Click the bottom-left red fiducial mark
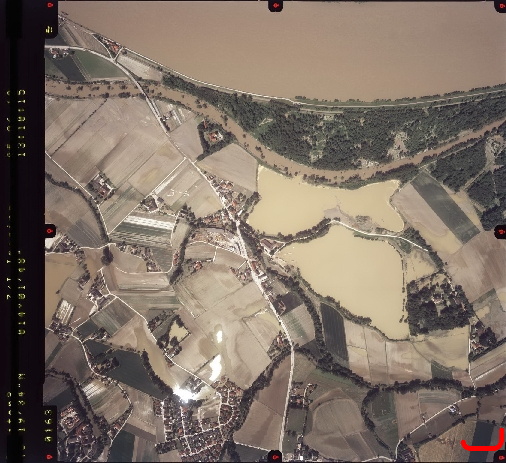The image size is (506, 463). [50, 457]
